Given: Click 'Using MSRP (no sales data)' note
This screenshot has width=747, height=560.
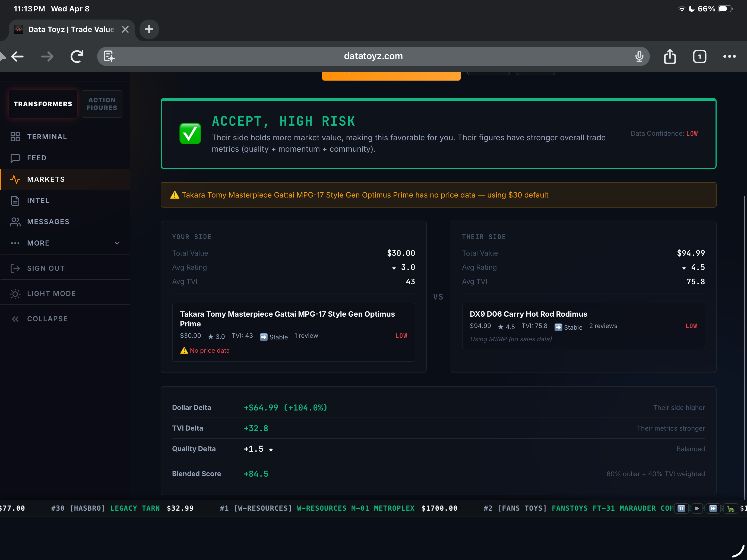Looking at the screenshot, I should 511,339.
